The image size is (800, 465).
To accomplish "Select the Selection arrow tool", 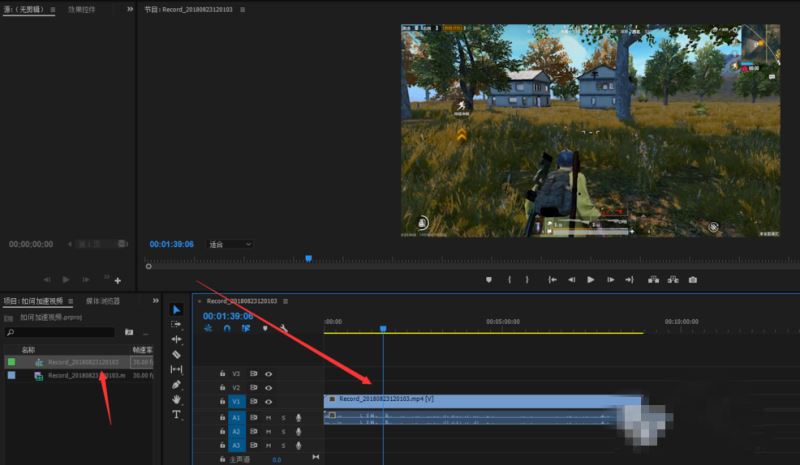I will pyautogui.click(x=177, y=310).
